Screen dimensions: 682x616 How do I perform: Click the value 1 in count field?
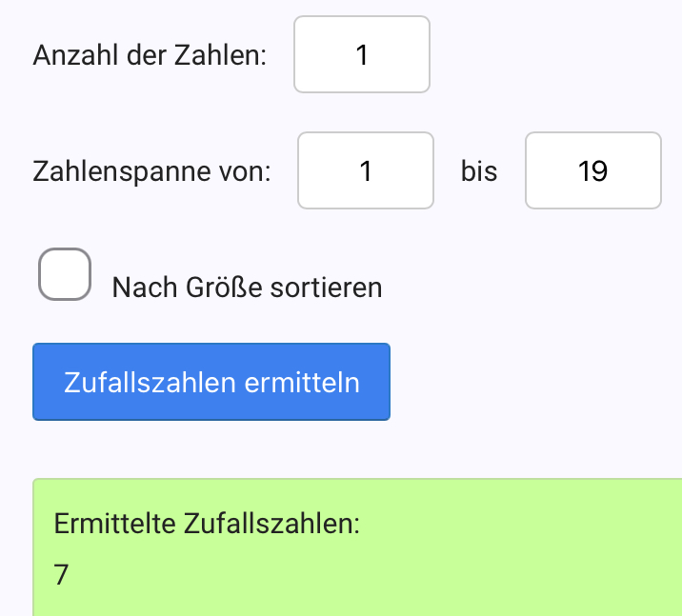[362, 54]
